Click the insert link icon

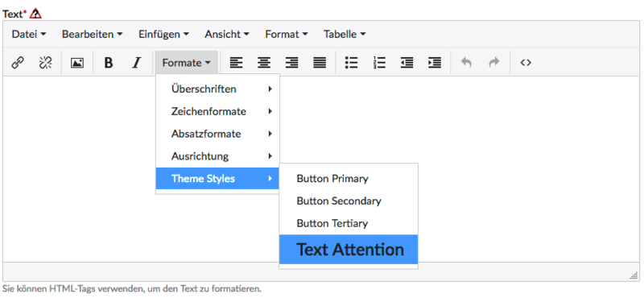[x=17, y=63]
